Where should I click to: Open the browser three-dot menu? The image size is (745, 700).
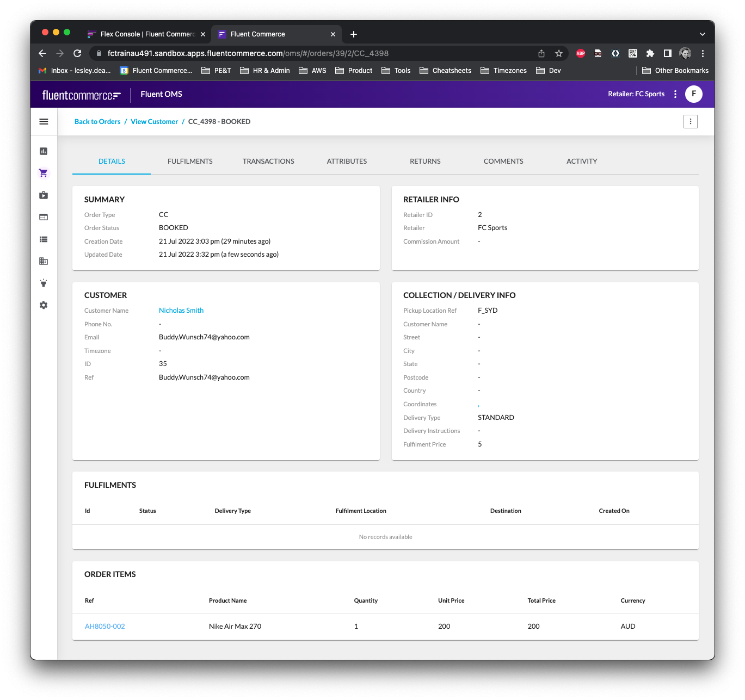pos(703,53)
